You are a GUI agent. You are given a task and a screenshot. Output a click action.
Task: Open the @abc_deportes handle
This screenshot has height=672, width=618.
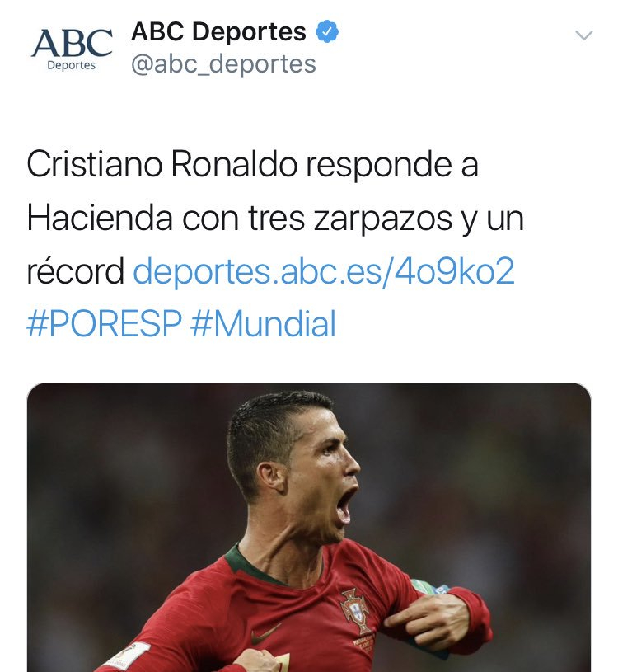click(223, 64)
